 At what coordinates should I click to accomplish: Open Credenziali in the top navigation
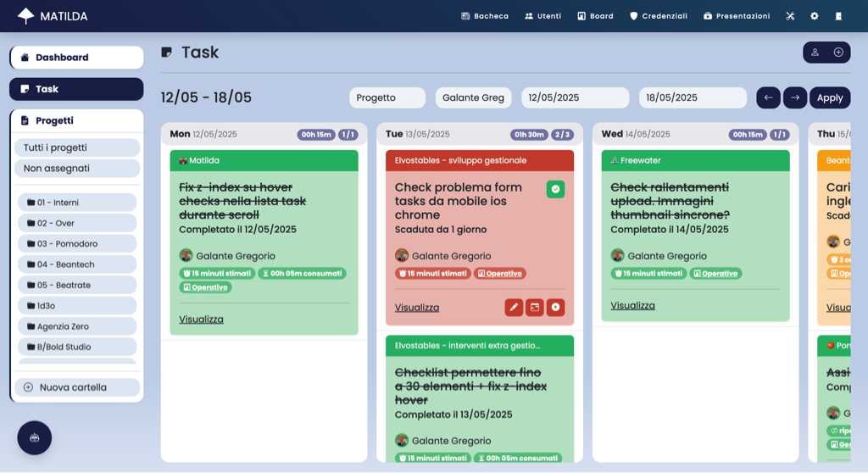pyautogui.click(x=658, y=16)
